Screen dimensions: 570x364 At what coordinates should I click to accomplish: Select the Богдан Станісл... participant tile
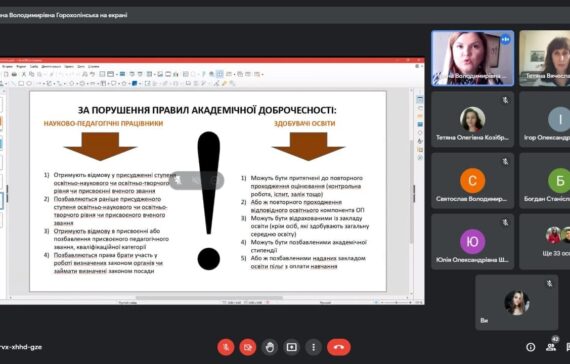(x=545, y=180)
